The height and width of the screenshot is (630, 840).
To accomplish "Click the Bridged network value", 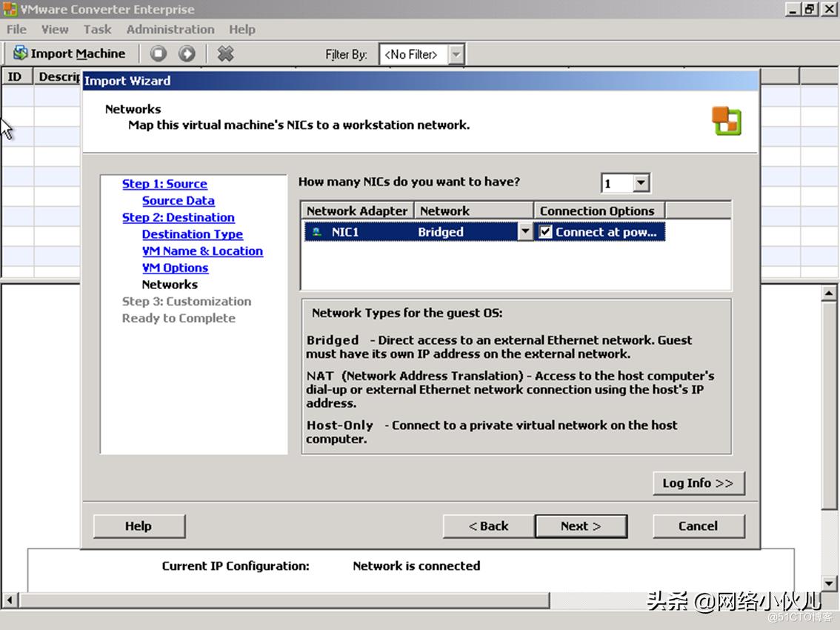I will (440, 232).
